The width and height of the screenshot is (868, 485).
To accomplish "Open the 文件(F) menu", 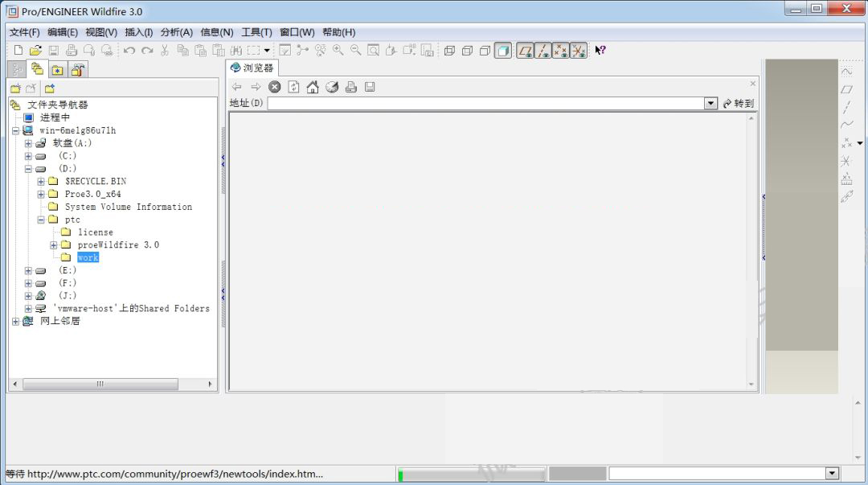I will point(24,32).
